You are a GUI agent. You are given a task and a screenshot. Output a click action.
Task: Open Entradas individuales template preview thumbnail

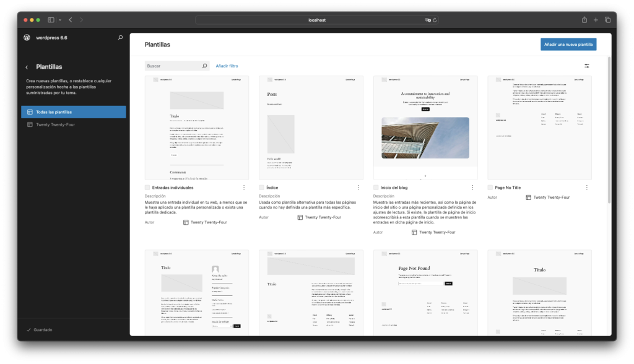click(197, 128)
